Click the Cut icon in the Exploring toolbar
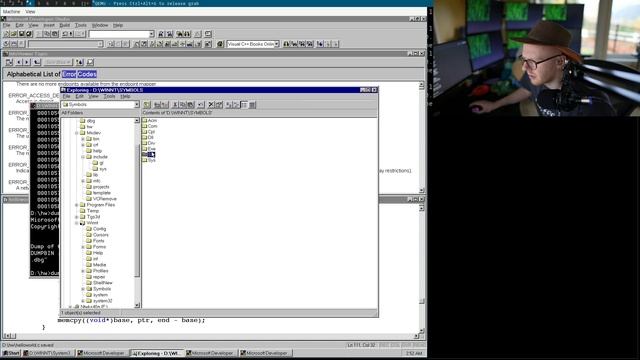This screenshot has height=360, width=640. pos(175,104)
